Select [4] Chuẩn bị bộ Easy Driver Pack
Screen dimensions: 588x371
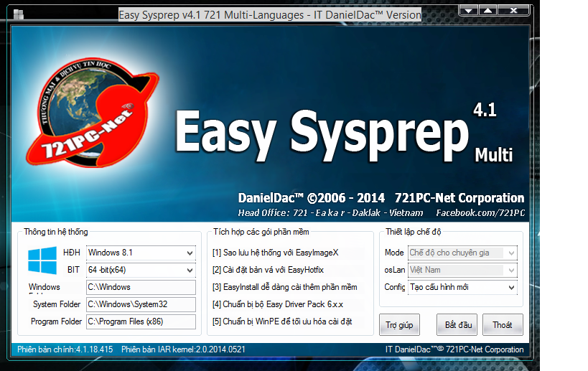(x=278, y=305)
